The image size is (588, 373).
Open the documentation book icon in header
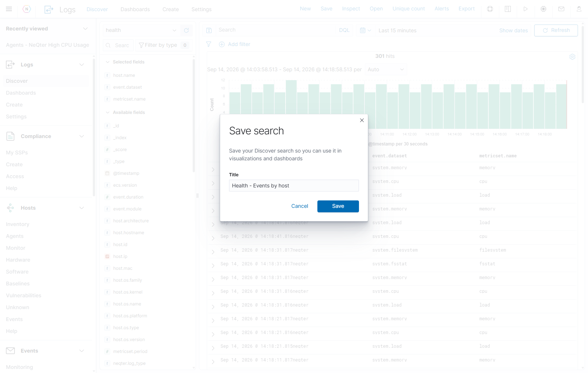(508, 9)
